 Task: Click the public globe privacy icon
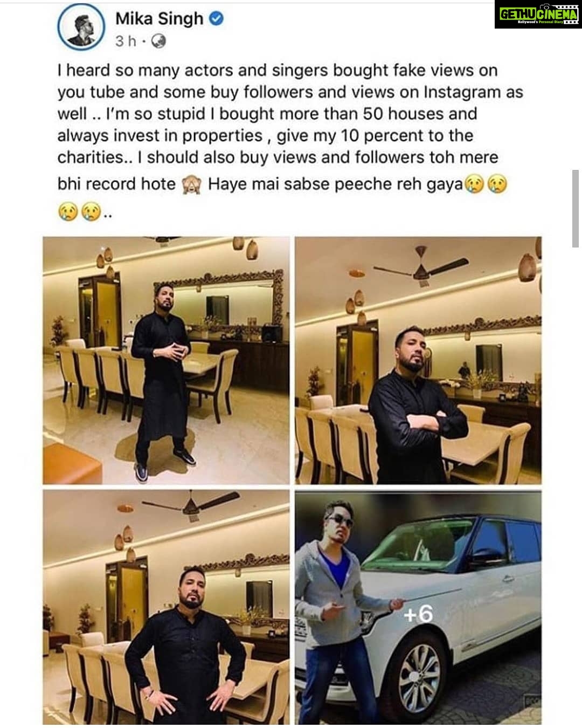(159, 42)
